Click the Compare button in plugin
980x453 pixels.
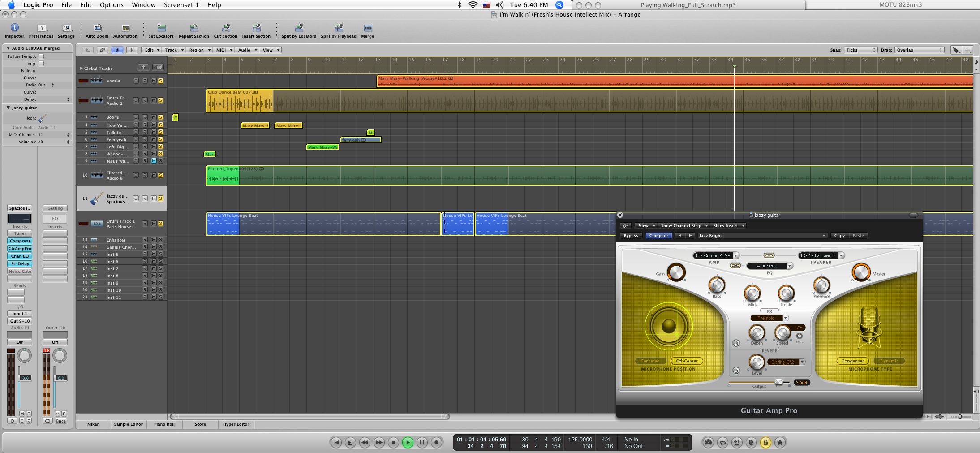[x=658, y=236]
